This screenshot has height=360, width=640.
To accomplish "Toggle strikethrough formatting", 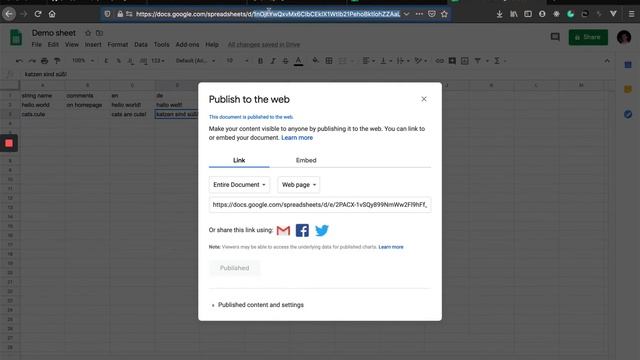I will [x=285, y=61].
